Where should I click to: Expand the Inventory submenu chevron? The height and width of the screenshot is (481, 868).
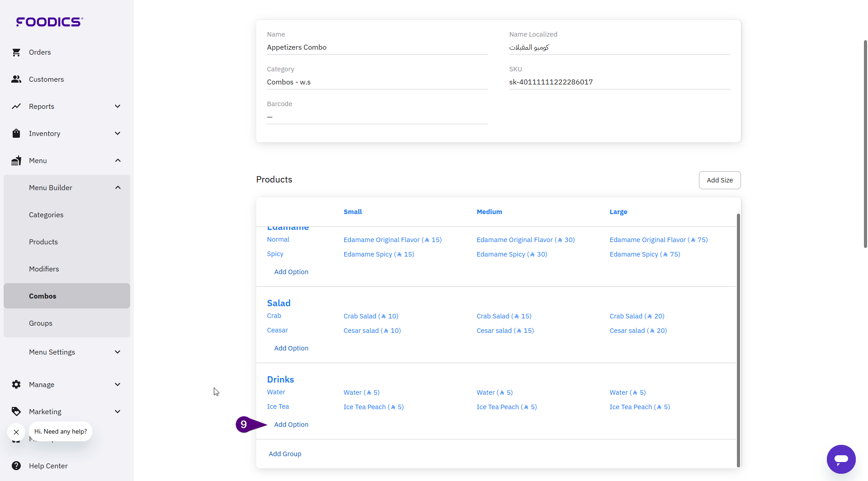(x=118, y=134)
